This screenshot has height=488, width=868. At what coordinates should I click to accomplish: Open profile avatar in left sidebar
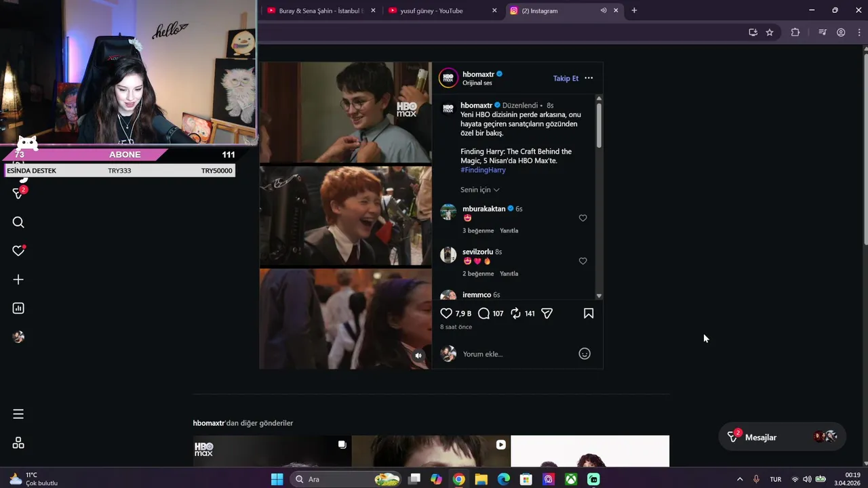18,337
